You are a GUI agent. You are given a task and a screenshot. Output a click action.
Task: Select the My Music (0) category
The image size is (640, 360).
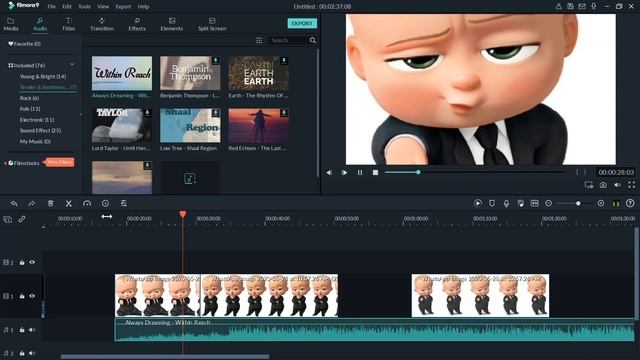35,141
